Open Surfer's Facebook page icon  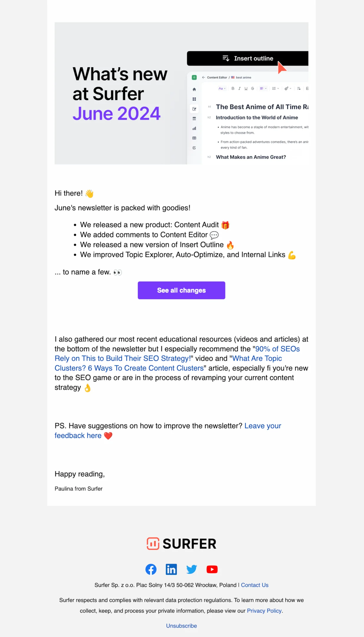151,569
